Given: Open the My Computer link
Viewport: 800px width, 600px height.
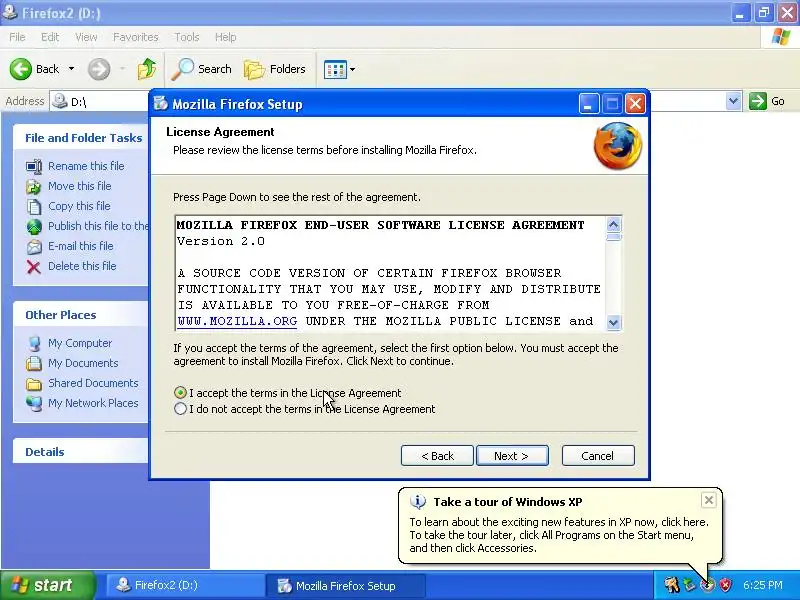Looking at the screenshot, I should (80, 343).
